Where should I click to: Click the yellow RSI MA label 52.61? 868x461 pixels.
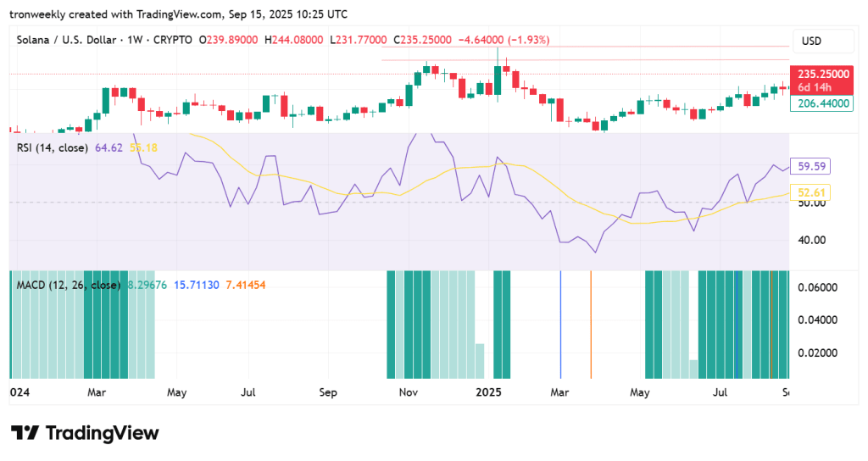810,192
